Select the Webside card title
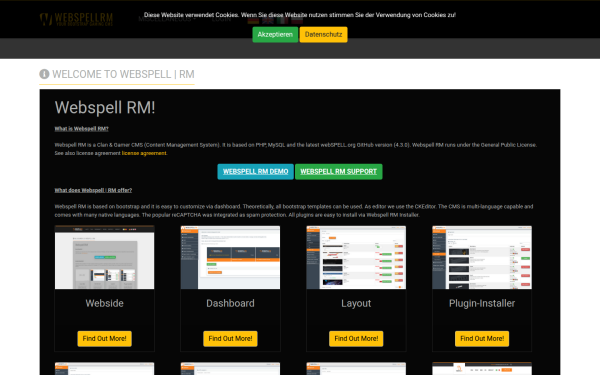The height and width of the screenshot is (375, 600). tap(104, 303)
